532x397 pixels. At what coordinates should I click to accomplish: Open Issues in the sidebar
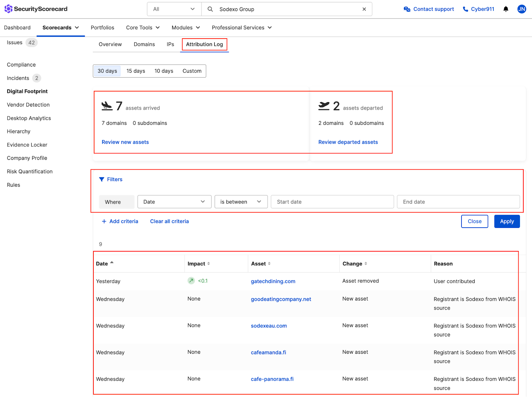(x=15, y=43)
